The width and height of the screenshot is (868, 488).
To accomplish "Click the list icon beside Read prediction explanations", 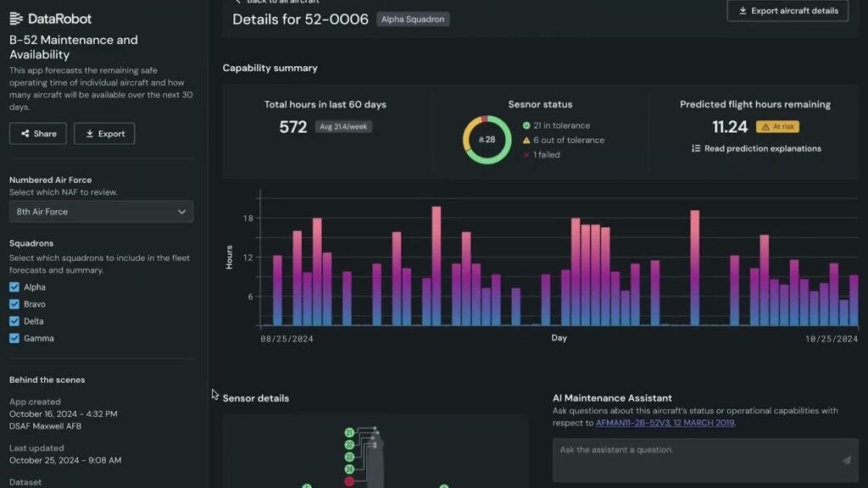I will [x=695, y=148].
